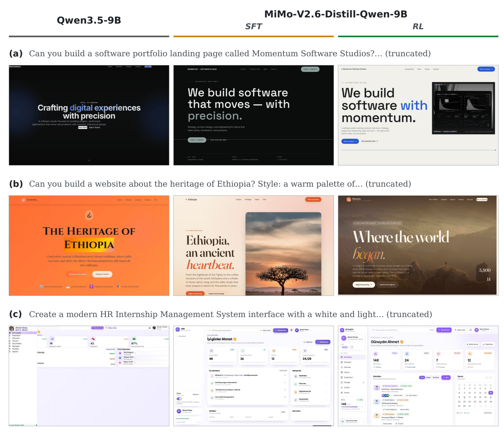Click the scroll-down arrow in Qwen Momentum page

click(x=89, y=160)
